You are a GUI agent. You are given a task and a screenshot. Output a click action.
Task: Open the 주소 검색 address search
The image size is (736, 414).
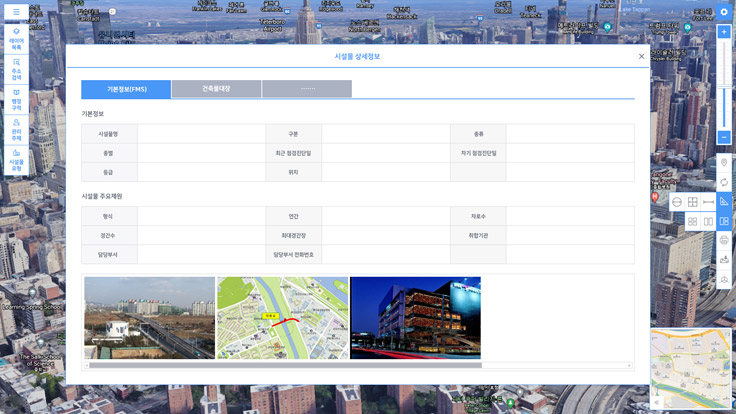tap(16, 68)
